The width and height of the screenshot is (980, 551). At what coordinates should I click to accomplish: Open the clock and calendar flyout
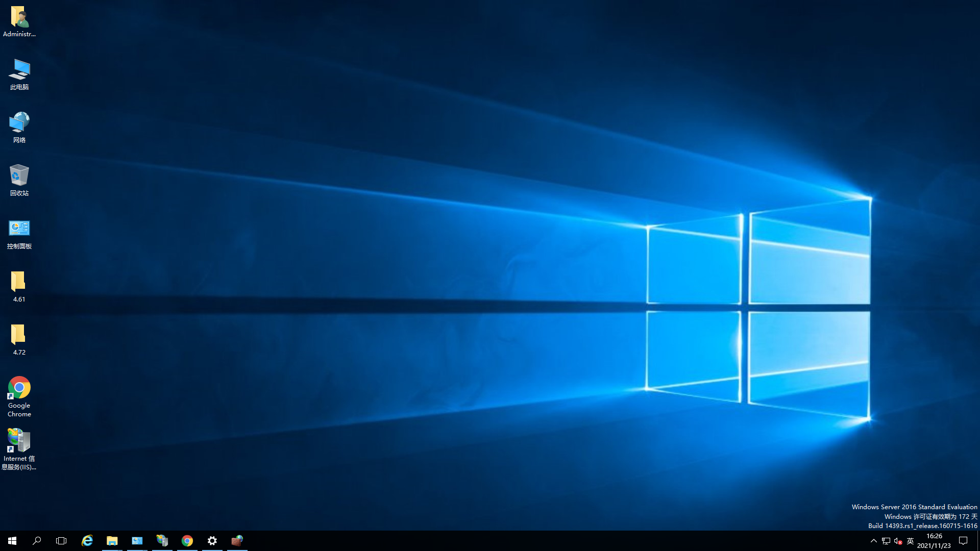click(x=934, y=541)
